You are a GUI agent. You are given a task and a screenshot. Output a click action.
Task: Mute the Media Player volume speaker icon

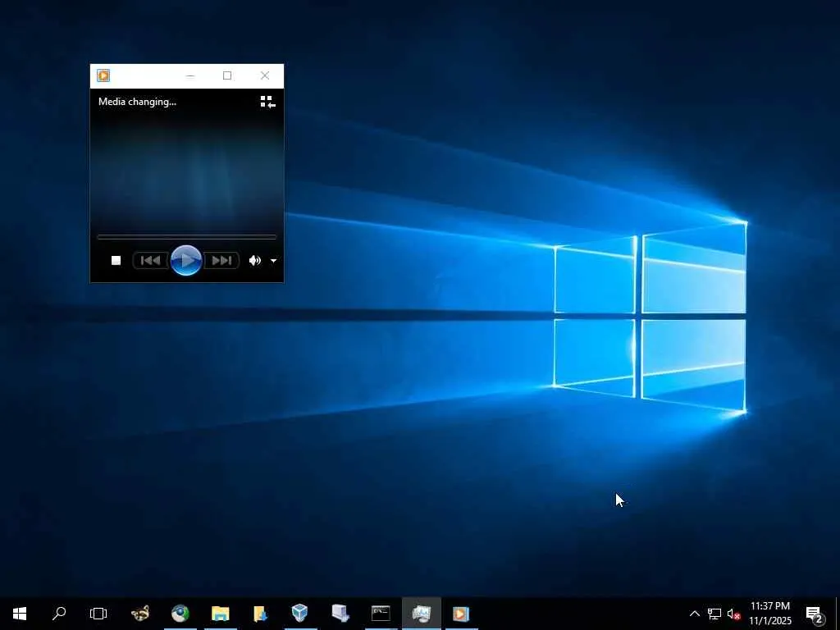255,260
